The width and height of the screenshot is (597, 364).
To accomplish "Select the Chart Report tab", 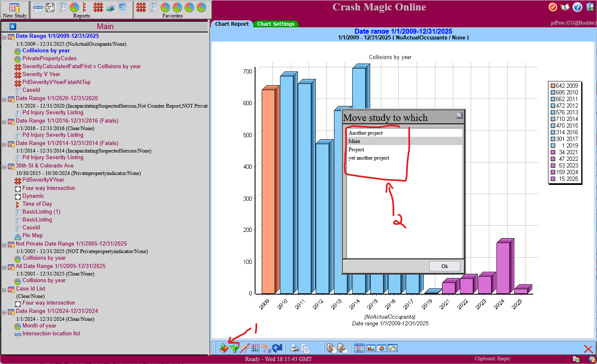I will pos(232,24).
